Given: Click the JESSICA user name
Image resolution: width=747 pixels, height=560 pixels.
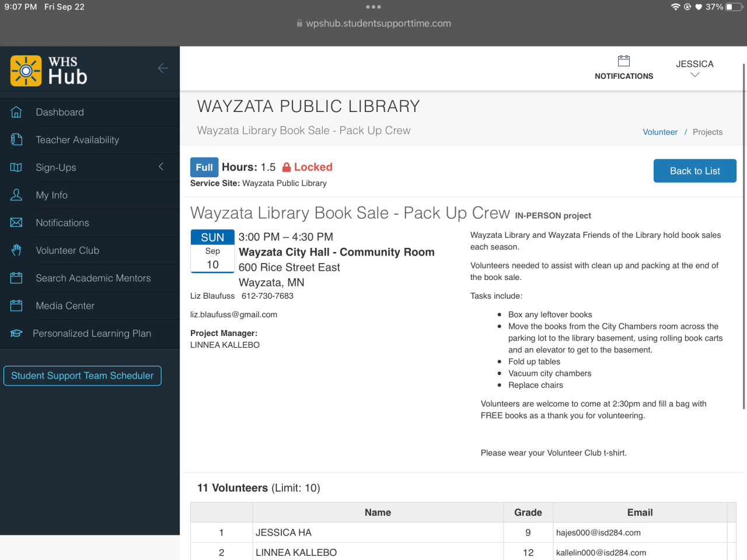Looking at the screenshot, I should 694,64.
